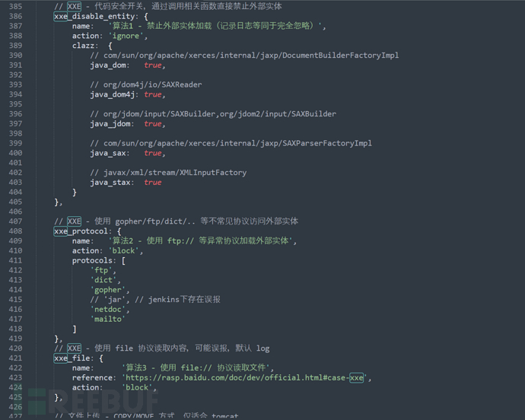Click the protocols array key
This screenshot has height=420, width=525.
click(x=92, y=260)
